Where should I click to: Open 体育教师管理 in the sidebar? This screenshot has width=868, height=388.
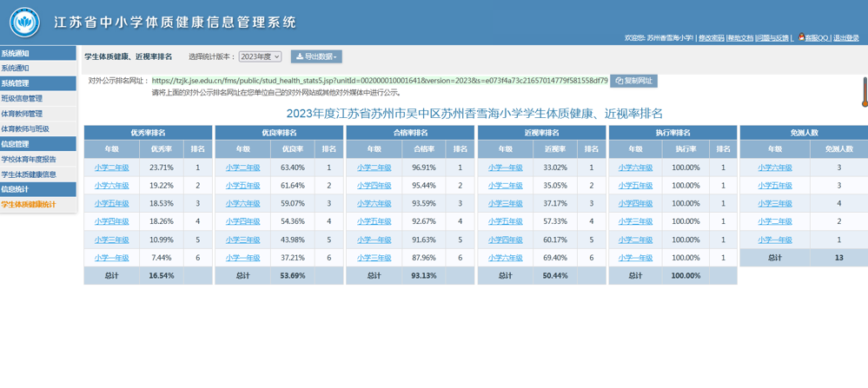click(38, 114)
